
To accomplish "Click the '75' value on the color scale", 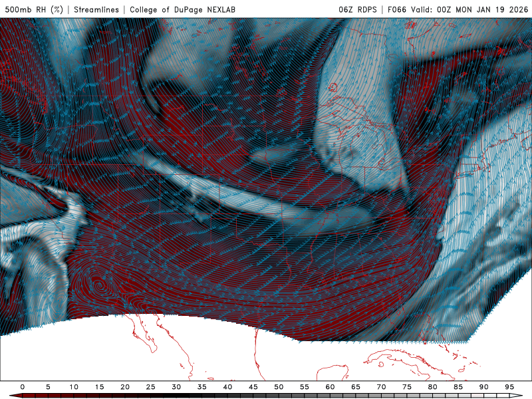I will (407, 387).
